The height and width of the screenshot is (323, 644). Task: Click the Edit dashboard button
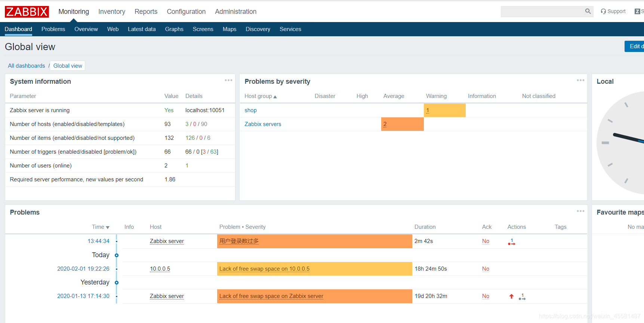pyautogui.click(x=635, y=46)
